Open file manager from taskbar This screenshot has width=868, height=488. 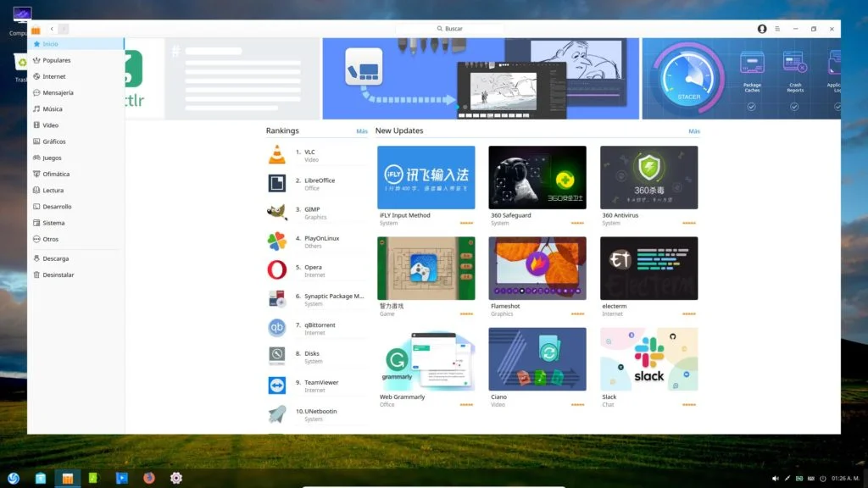coord(41,478)
